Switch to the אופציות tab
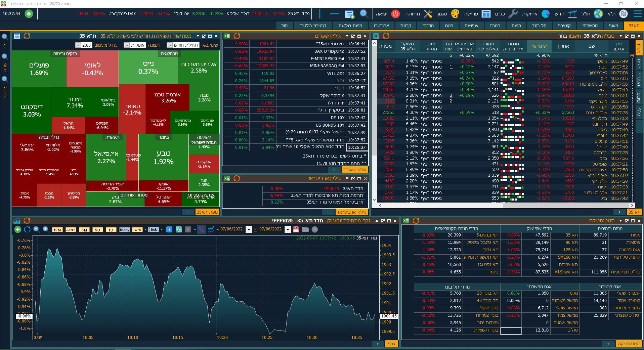The width and height of the screenshot is (644, 350). 471,26
